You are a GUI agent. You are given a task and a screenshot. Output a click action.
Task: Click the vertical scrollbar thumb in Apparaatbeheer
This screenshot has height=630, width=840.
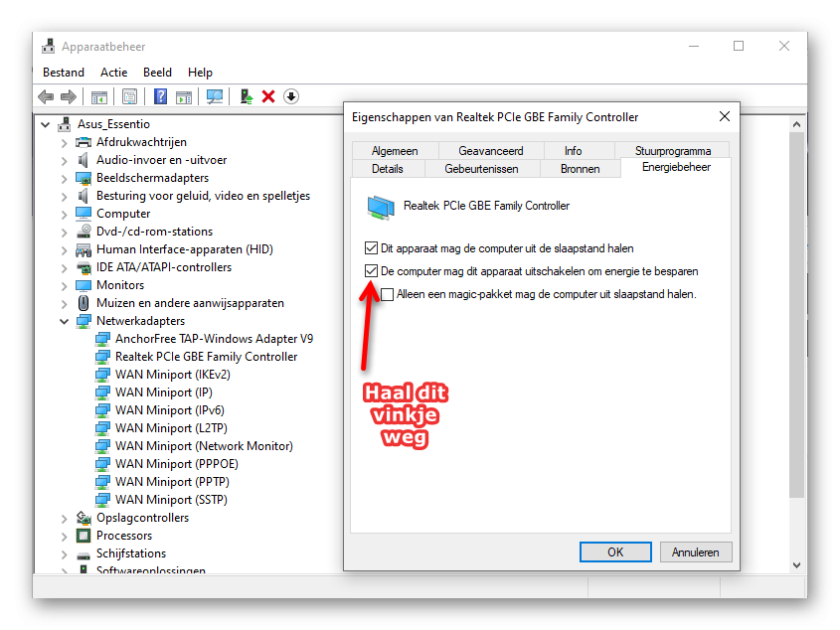click(796, 316)
